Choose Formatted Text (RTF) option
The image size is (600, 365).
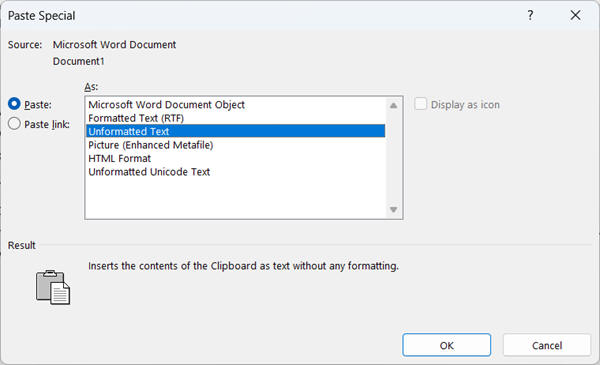pyautogui.click(x=235, y=118)
